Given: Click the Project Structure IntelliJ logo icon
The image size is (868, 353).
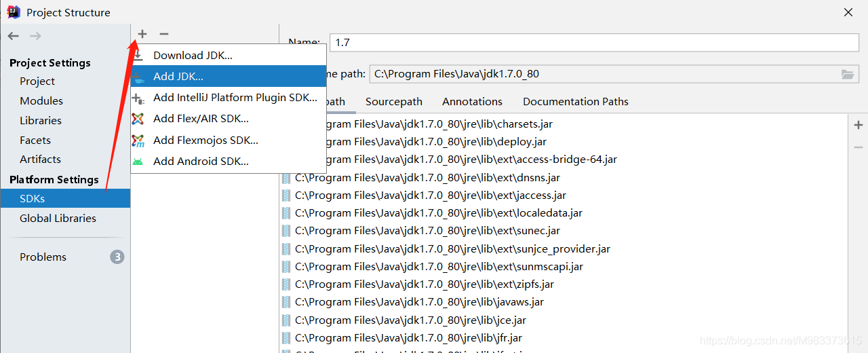Looking at the screenshot, I should coord(14,12).
